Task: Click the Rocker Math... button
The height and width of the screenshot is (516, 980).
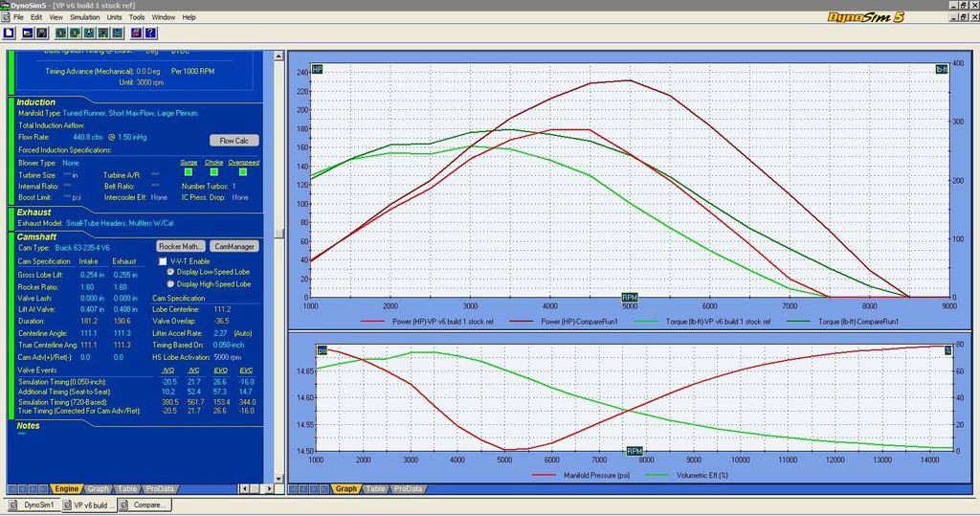Action: 180,246
